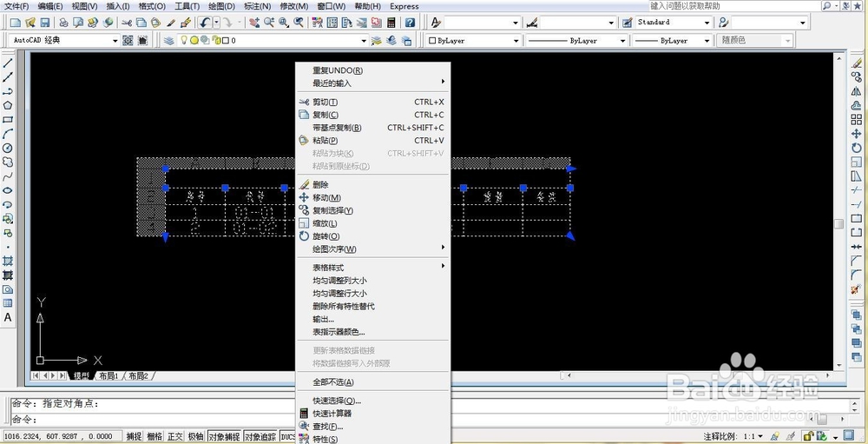The width and height of the screenshot is (868, 444).
Task: Select the Move modify tool
Action: [x=857, y=134]
